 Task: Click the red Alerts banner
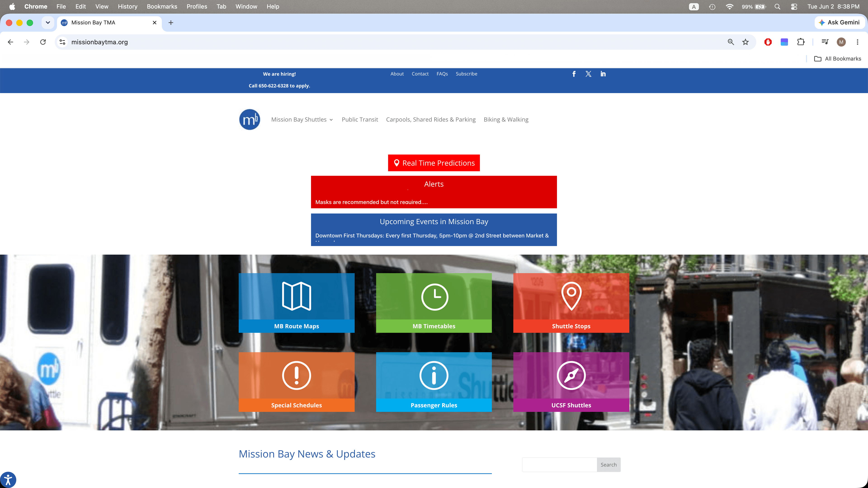434,192
